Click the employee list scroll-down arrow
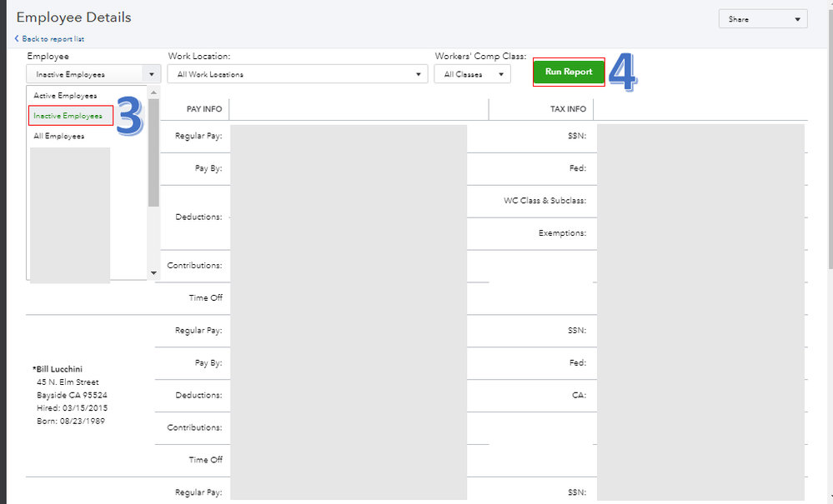 (x=153, y=272)
